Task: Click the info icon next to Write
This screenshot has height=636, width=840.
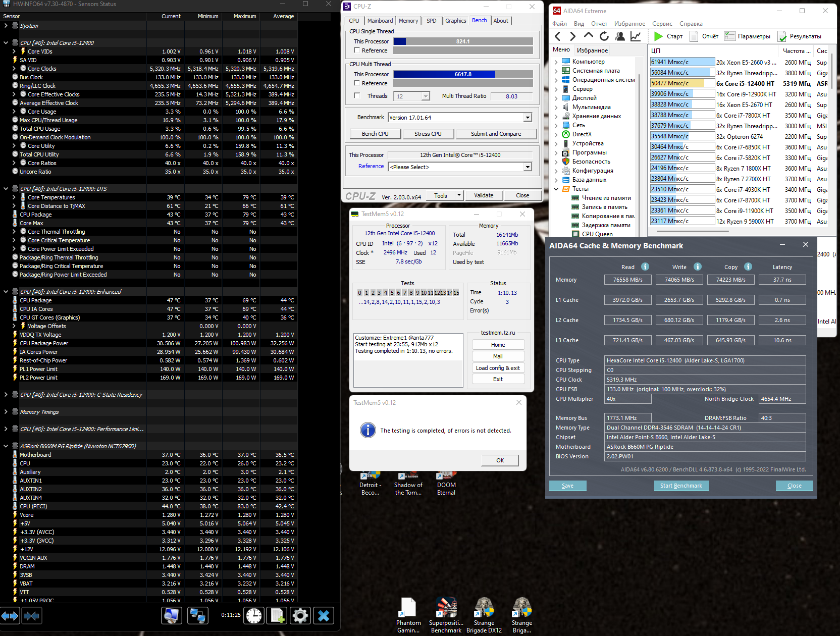Action: point(698,267)
